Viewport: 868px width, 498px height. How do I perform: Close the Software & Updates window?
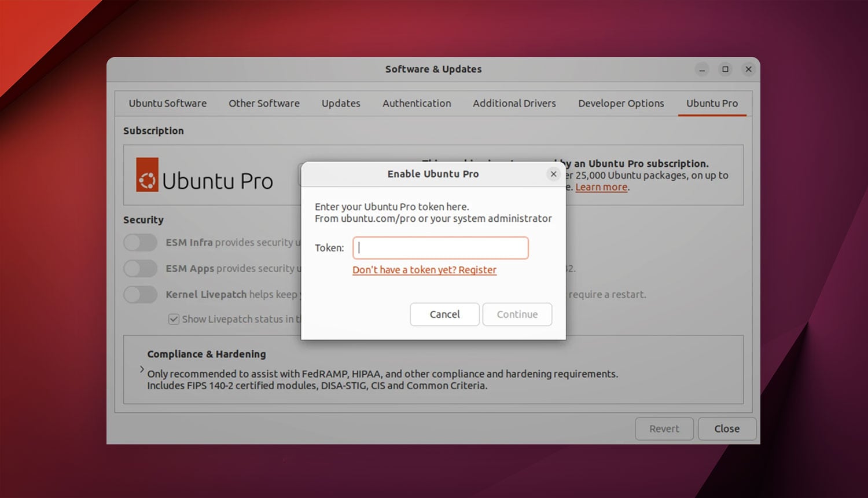click(748, 69)
